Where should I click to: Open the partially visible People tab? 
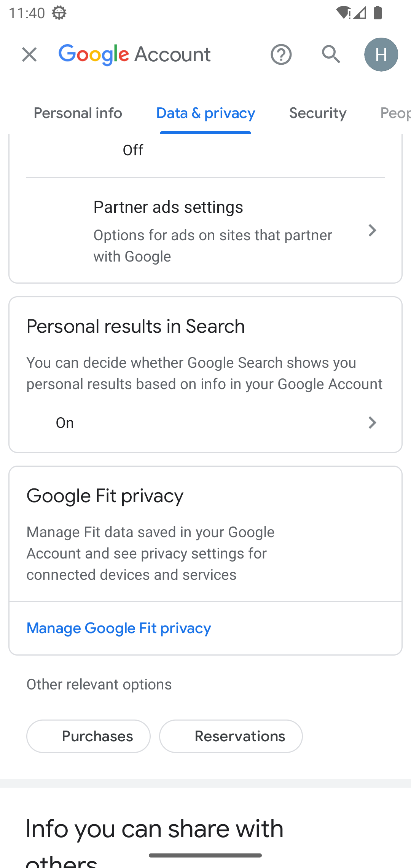394,113
